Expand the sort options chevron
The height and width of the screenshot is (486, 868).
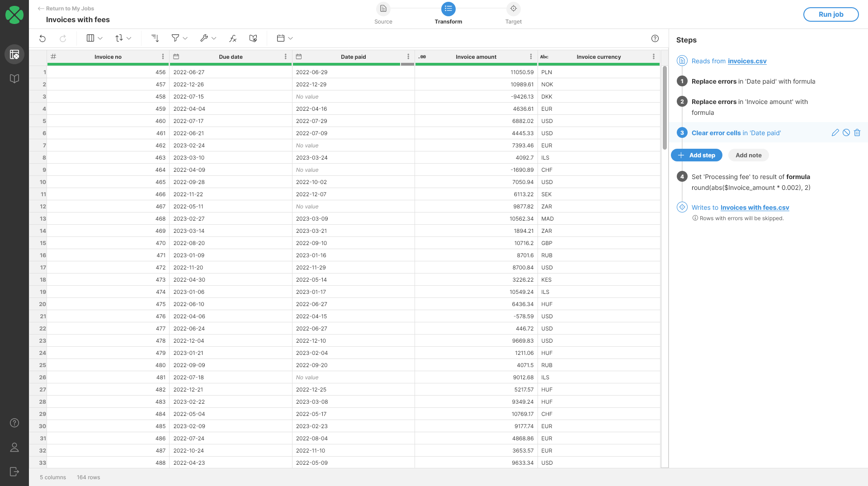[129, 38]
